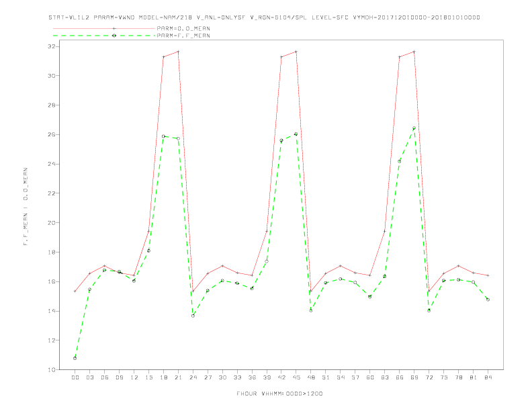Click the x-axis tick label 75

(x=444, y=377)
